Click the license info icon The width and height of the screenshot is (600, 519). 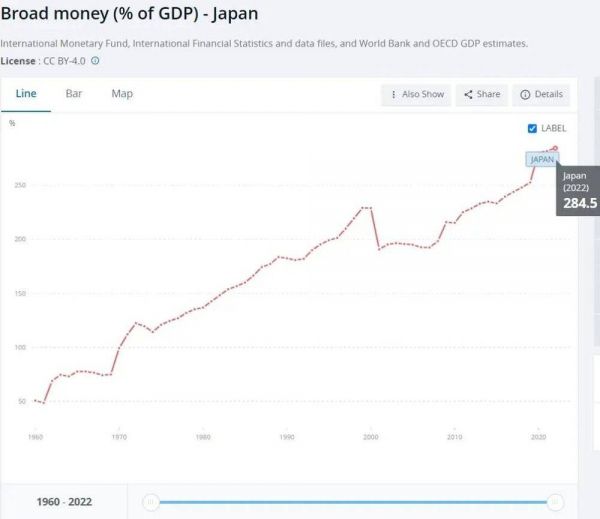[x=96, y=61]
